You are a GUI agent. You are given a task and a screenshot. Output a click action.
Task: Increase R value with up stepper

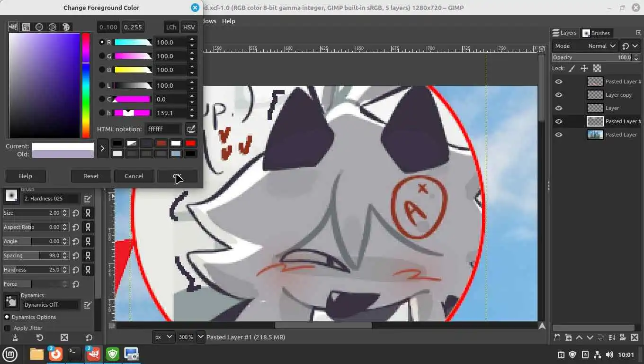tap(192, 39)
